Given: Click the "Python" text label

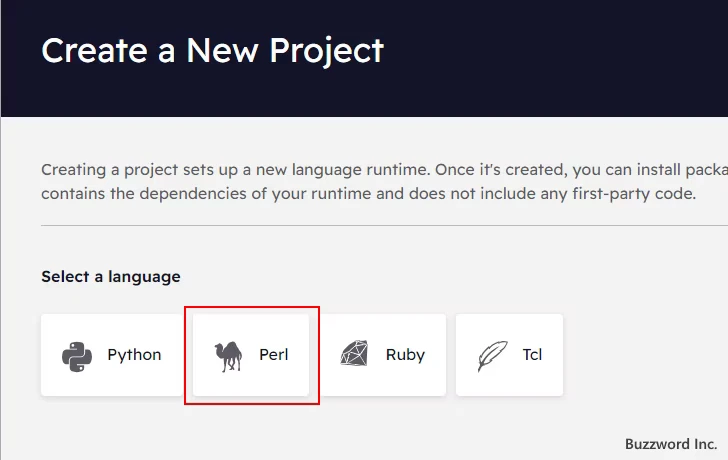Looking at the screenshot, I should [x=134, y=355].
